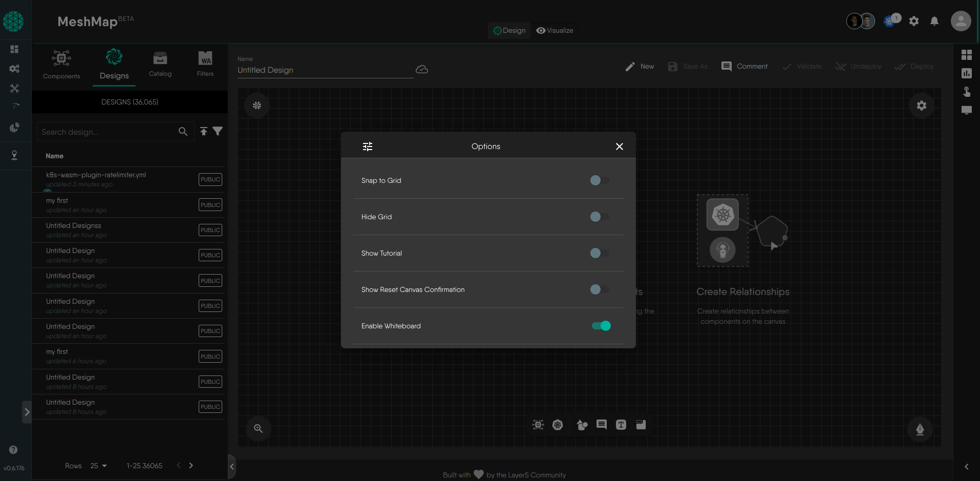
Task: Expand the collapsed left panel chevron
Action: 27,411
